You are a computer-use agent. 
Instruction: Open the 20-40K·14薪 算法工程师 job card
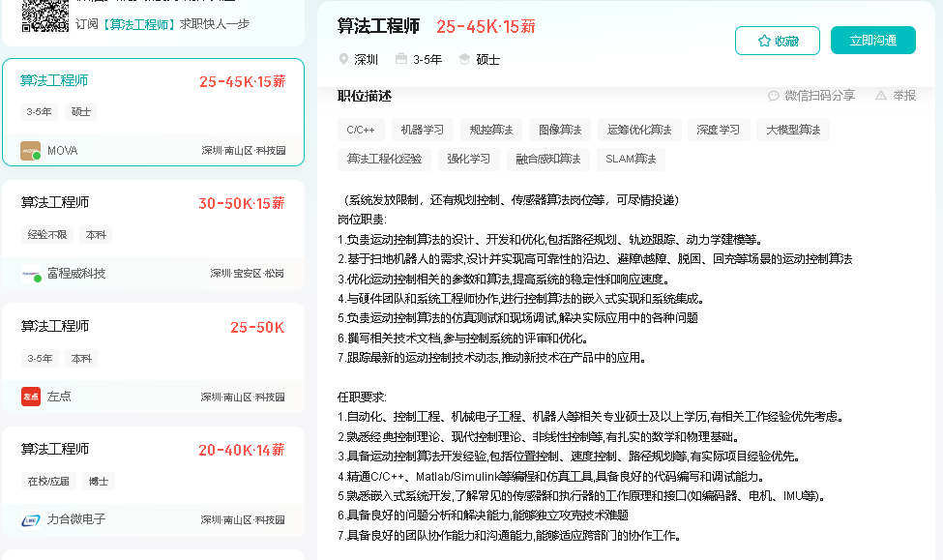154,482
